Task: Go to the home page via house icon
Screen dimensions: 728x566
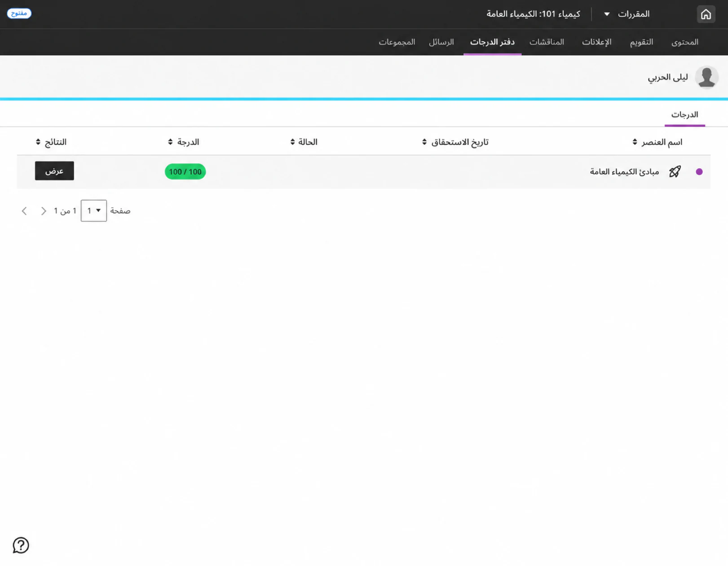Action: pos(706,14)
